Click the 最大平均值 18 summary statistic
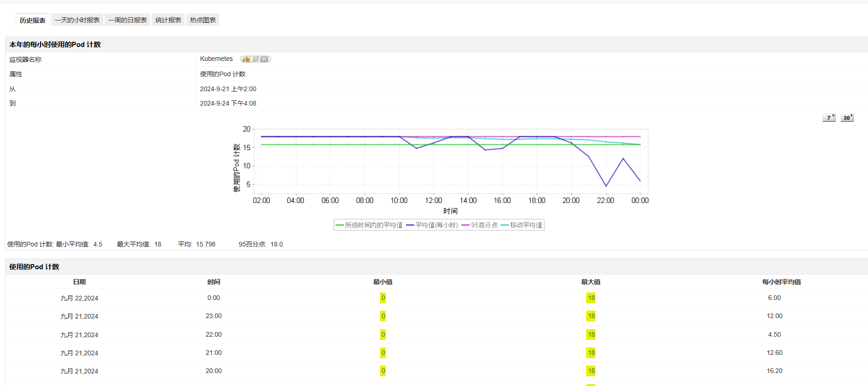This screenshot has height=386, width=868. tap(139, 244)
